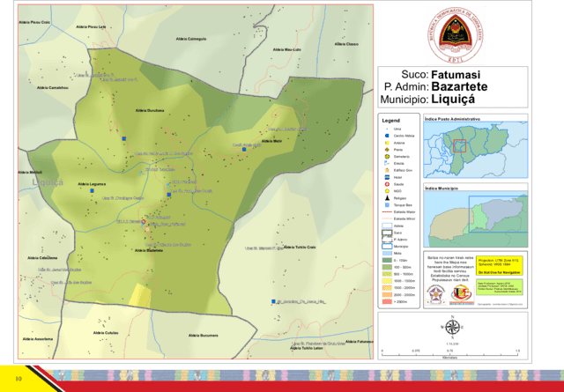Click the Aldeia Bazartete label
Viewport: 564px width, 392px height.
(x=150, y=250)
